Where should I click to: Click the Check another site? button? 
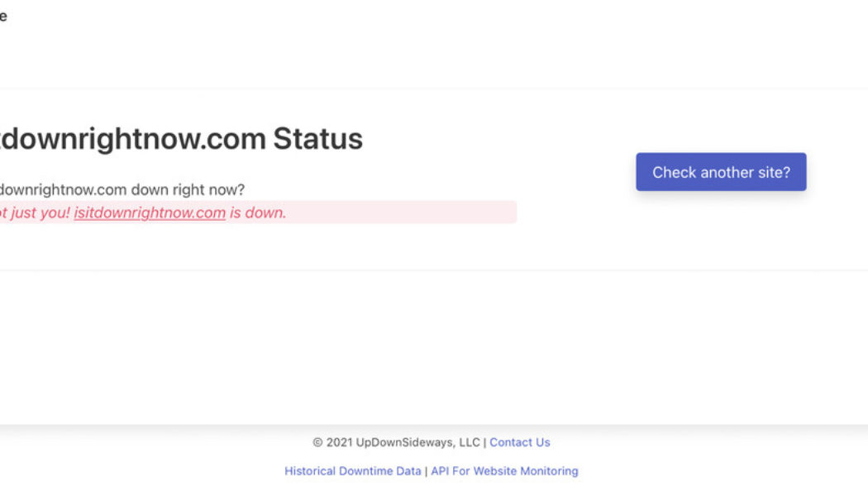[x=721, y=172]
